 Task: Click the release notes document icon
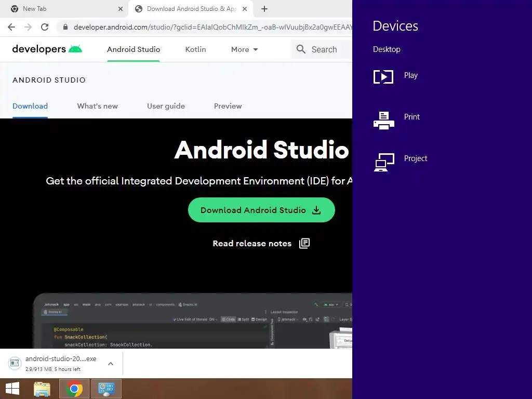coord(304,243)
